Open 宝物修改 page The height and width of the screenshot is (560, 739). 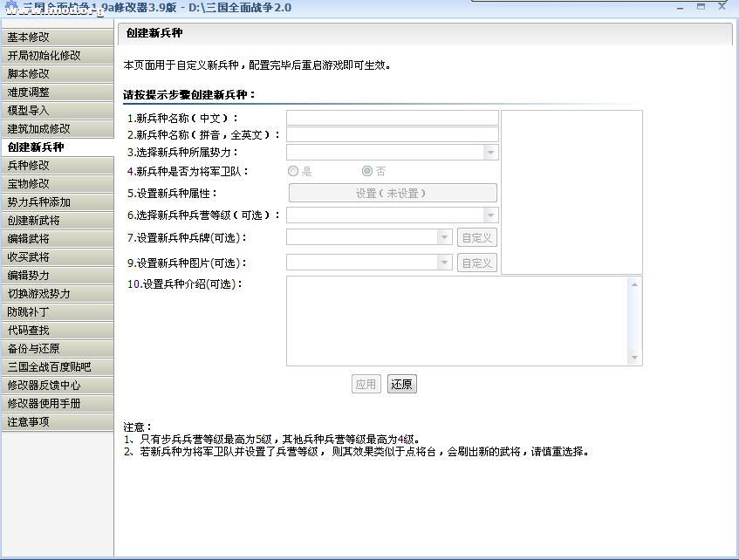coord(57,183)
